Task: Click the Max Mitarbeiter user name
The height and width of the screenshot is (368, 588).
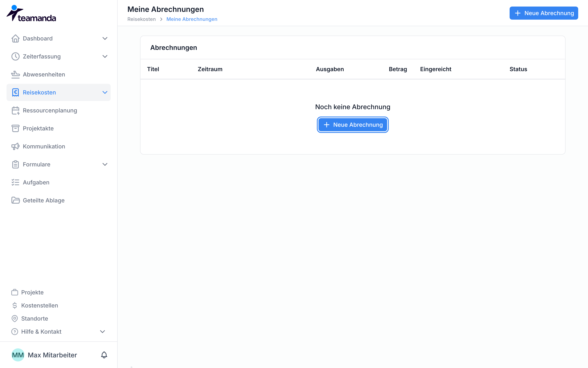Action: coord(52,355)
